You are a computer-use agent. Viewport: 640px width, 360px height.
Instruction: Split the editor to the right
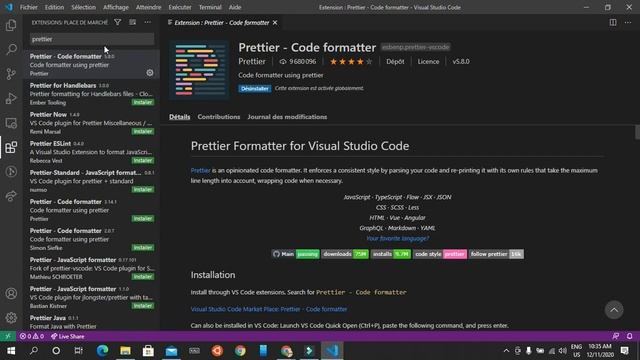point(613,22)
